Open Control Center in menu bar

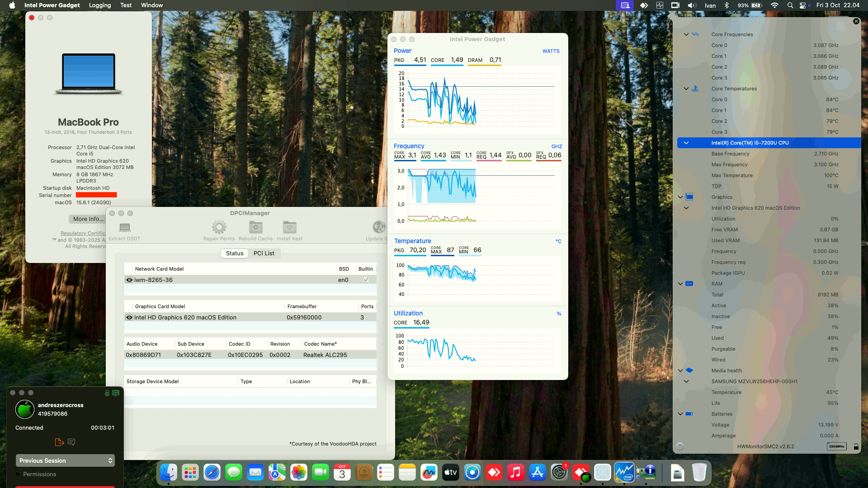803,5
